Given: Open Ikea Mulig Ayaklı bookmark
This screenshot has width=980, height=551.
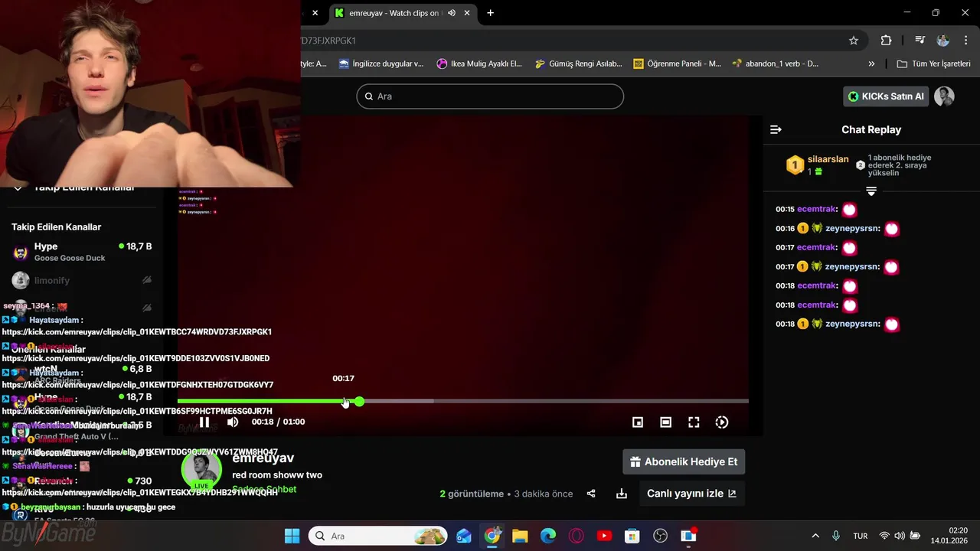Looking at the screenshot, I should click(479, 64).
